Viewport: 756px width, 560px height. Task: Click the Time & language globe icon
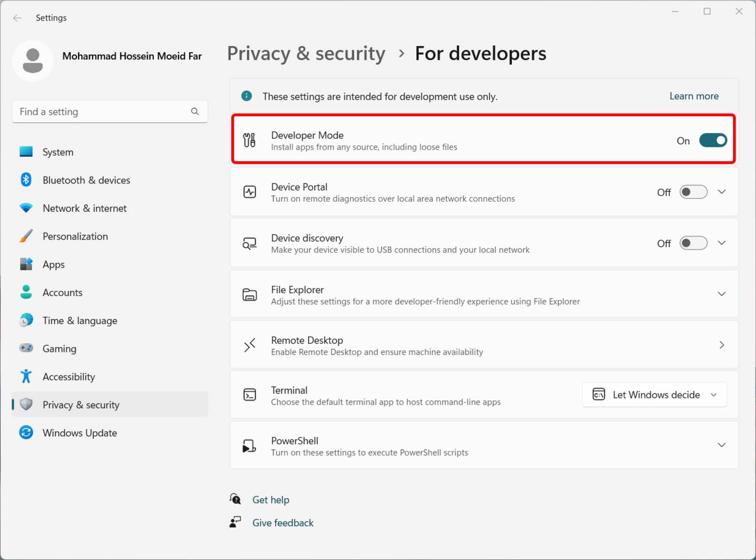click(26, 320)
